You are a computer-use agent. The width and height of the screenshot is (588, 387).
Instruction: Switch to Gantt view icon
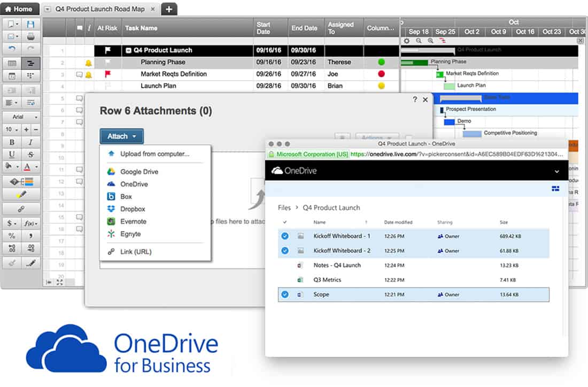click(30, 64)
